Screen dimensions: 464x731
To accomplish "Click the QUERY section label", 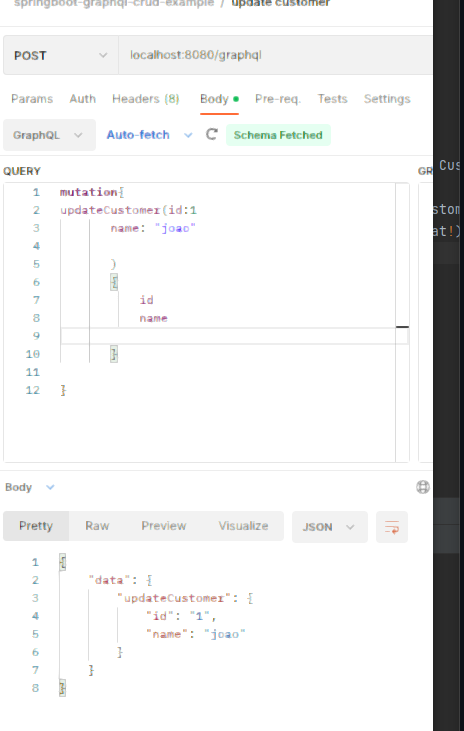I will pyautogui.click(x=22, y=171).
